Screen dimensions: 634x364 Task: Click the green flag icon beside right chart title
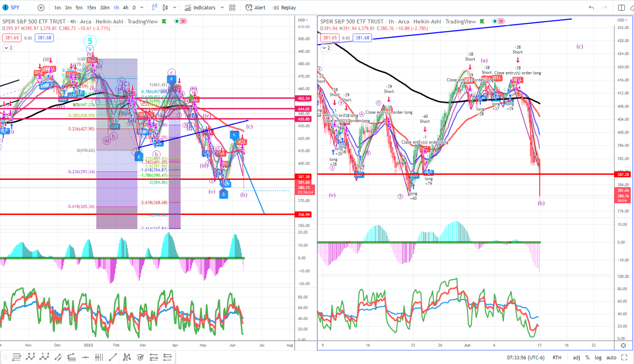[x=482, y=21]
